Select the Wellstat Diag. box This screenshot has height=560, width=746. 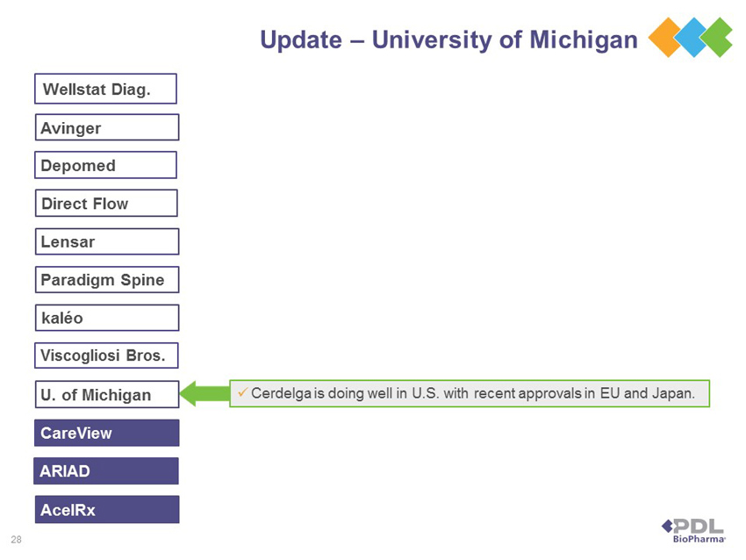[x=105, y=89]
